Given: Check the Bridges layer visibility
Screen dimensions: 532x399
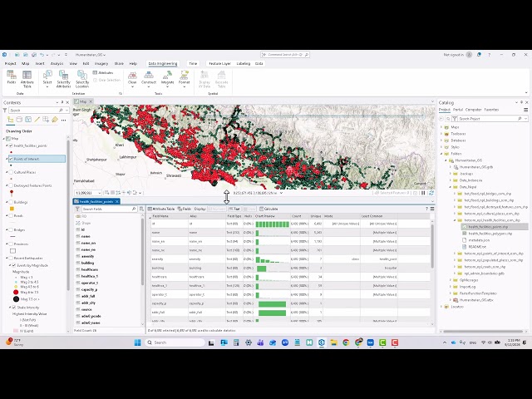Looking at the screenshot, I should [x=11, y=230].
